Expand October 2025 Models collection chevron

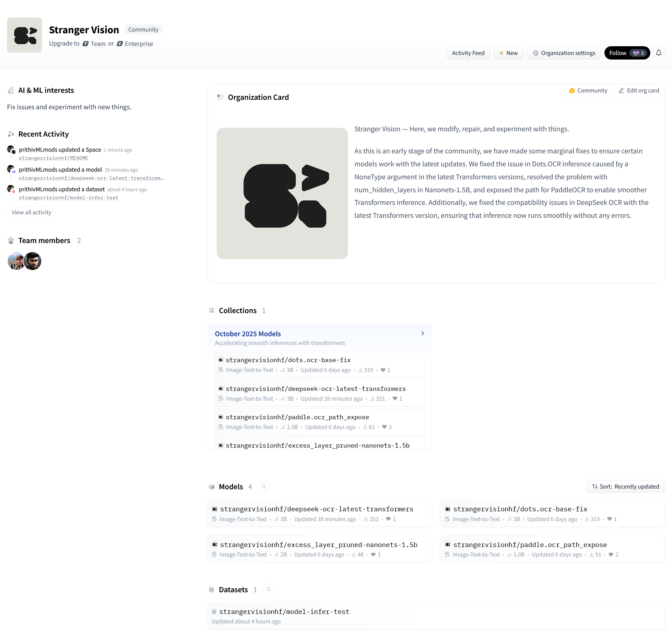pyautogui.click(x=422, y=333)
